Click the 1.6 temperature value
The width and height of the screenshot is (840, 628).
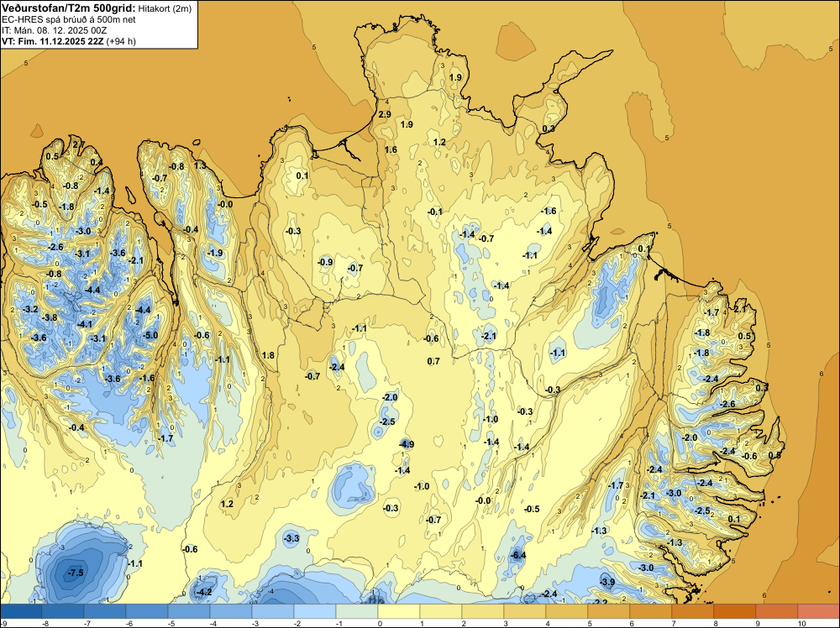pyautogui.click(x=391, y=150)
